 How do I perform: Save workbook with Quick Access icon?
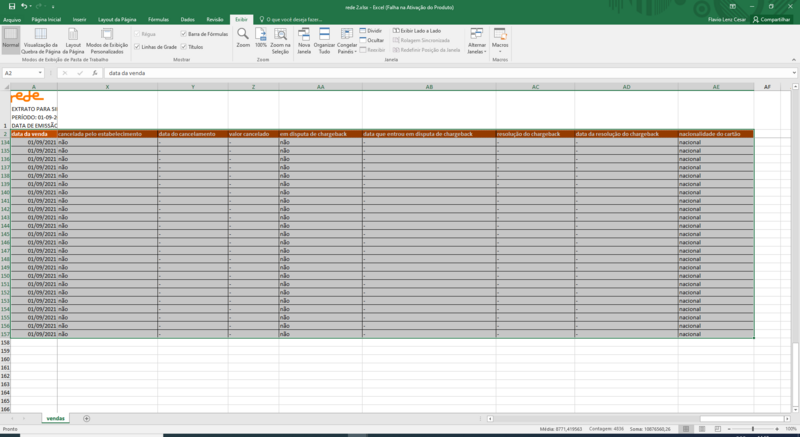tap(12, 7)
